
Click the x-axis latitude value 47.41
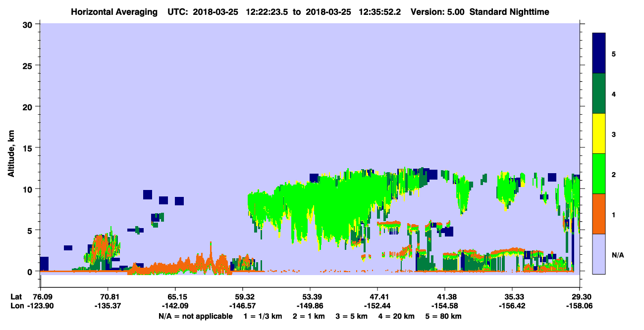click(x=377, y=297)
